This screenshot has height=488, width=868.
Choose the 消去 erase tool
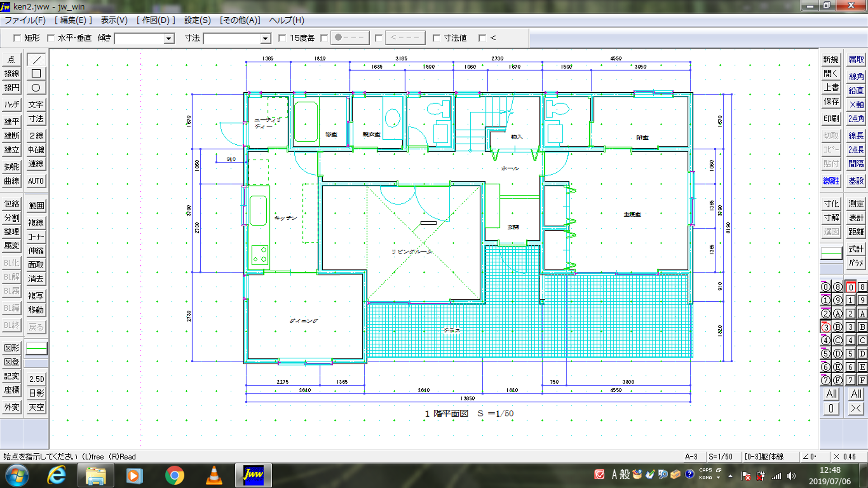coord(36,279)
